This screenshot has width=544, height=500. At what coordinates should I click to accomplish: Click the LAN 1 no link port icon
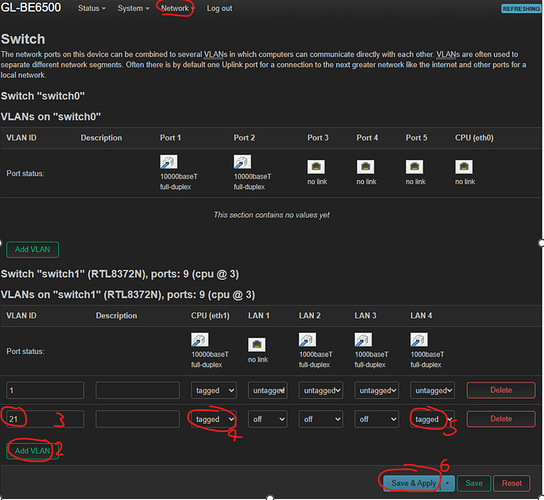pos(257,345)
